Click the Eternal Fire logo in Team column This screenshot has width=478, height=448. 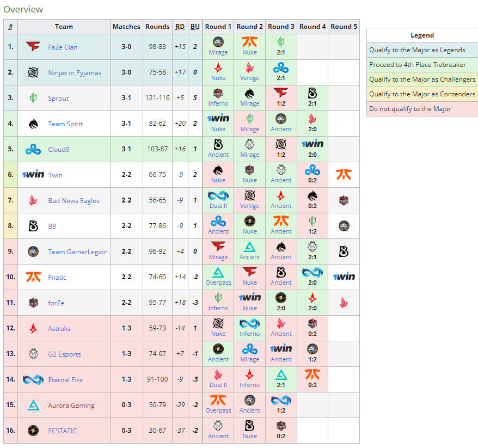33,379
